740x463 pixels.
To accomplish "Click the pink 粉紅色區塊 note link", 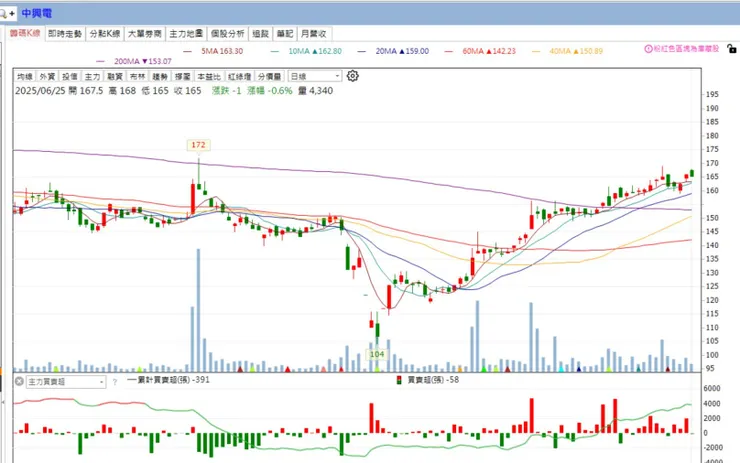I will 686,49.
